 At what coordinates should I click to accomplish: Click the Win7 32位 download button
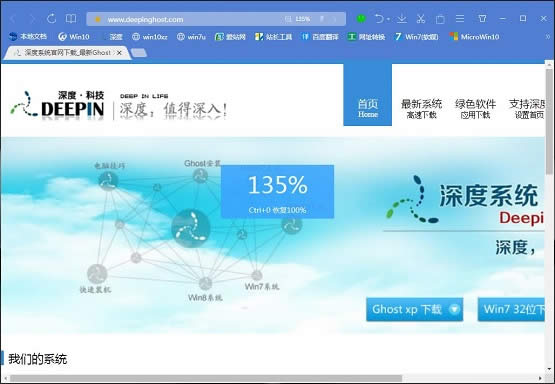[511, 309]
